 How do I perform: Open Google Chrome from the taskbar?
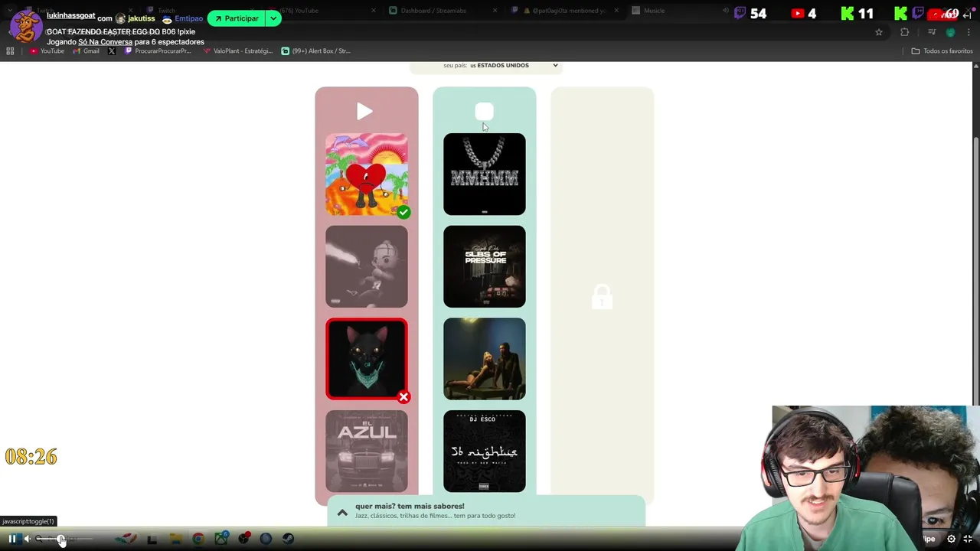[x=198, y=539]
